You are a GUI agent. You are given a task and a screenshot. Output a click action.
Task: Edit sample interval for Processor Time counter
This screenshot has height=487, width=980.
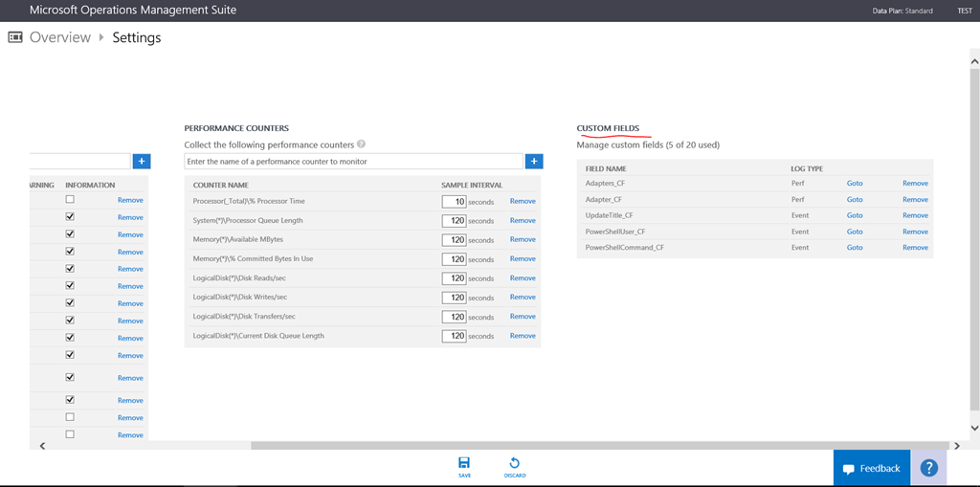454,201
